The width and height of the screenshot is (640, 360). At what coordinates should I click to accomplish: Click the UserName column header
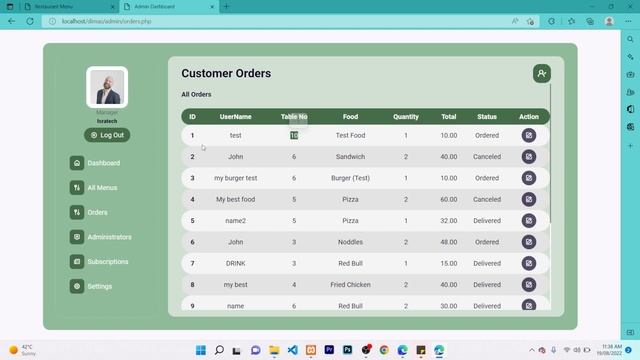236,117
